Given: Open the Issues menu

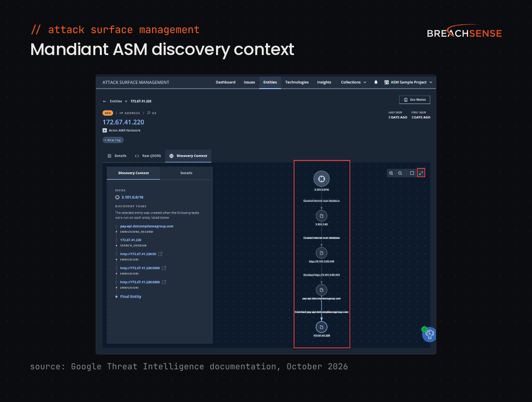Looking at the screenshot, I should 249,83.
